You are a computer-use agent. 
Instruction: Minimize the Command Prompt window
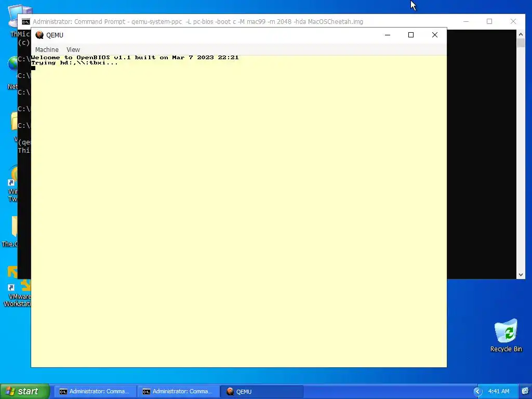(x=466, y=21)
